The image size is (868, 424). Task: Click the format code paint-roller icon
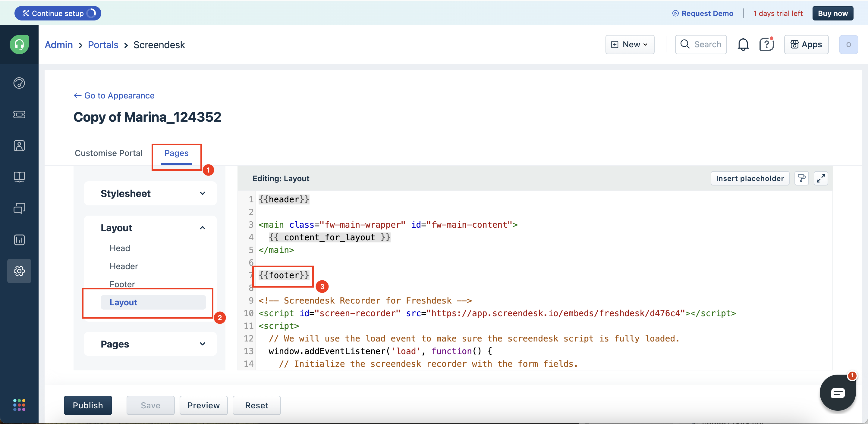(802, 178)
